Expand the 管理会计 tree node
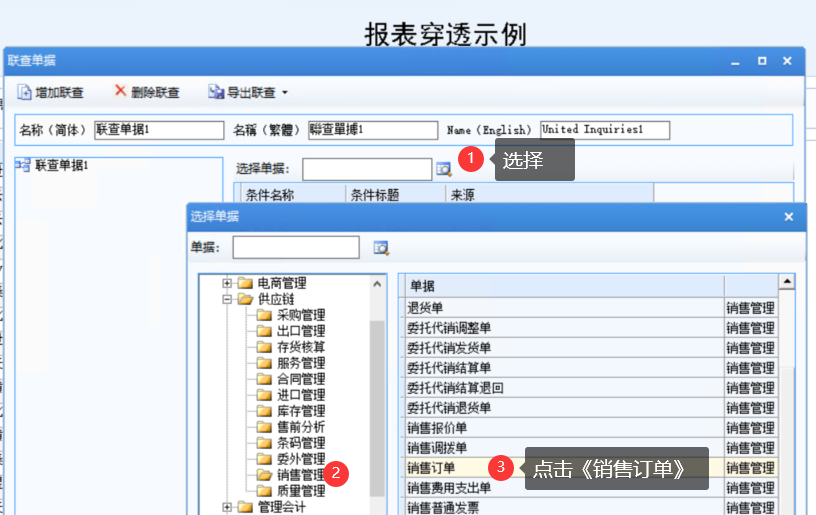 [227, 507]
